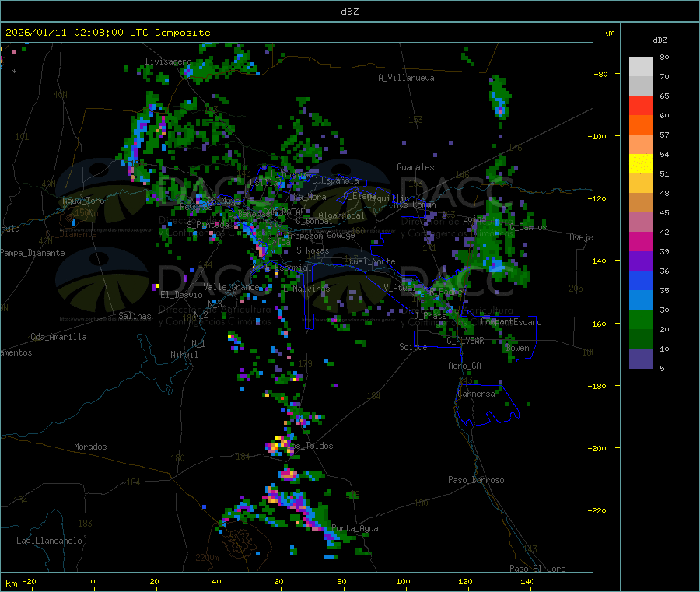Click the Lag.Llancanelo map label
Viewport: 700px width, 592px height.
coord(50,541)
